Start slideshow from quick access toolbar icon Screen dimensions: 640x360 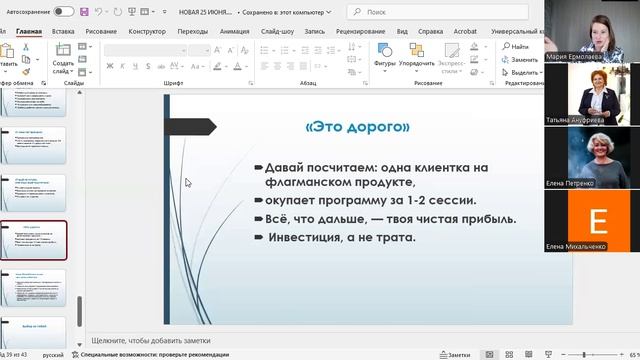pos(131,12)
